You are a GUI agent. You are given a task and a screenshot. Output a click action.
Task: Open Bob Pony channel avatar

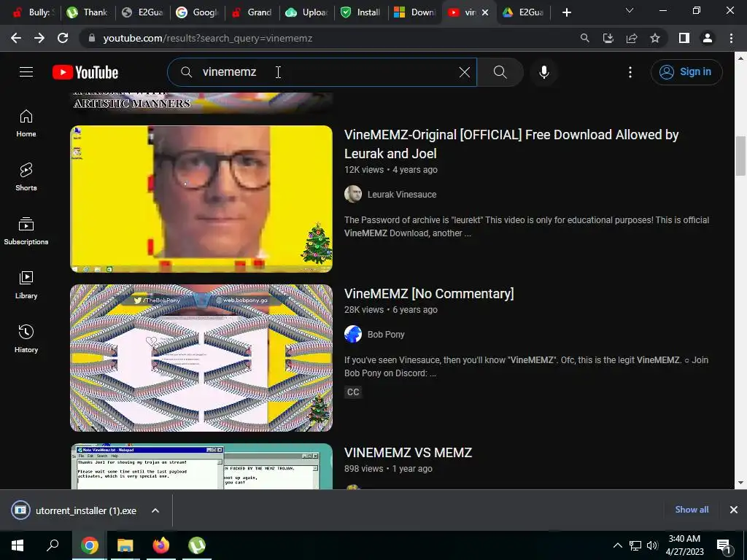click(x=353, y=334)
